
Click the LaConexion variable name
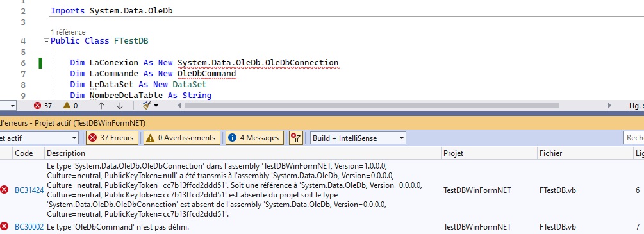114,63
